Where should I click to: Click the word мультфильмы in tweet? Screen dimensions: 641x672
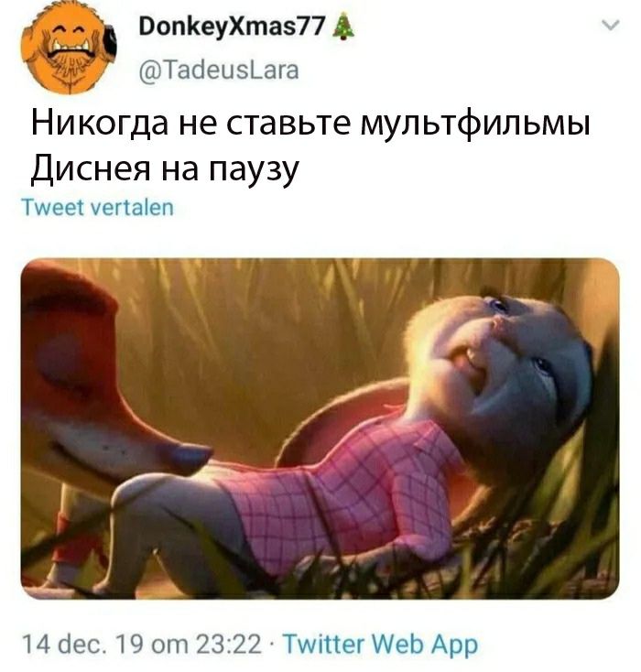(475, 125)
